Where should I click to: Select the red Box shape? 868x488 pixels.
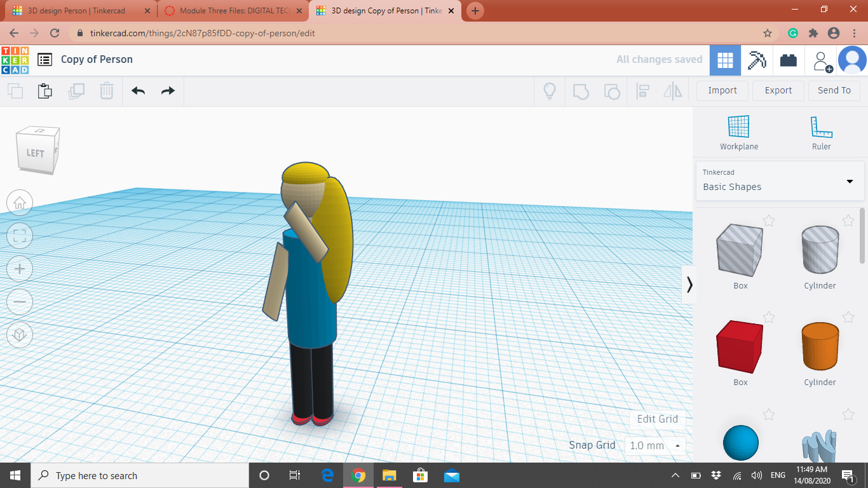(740, 346)
